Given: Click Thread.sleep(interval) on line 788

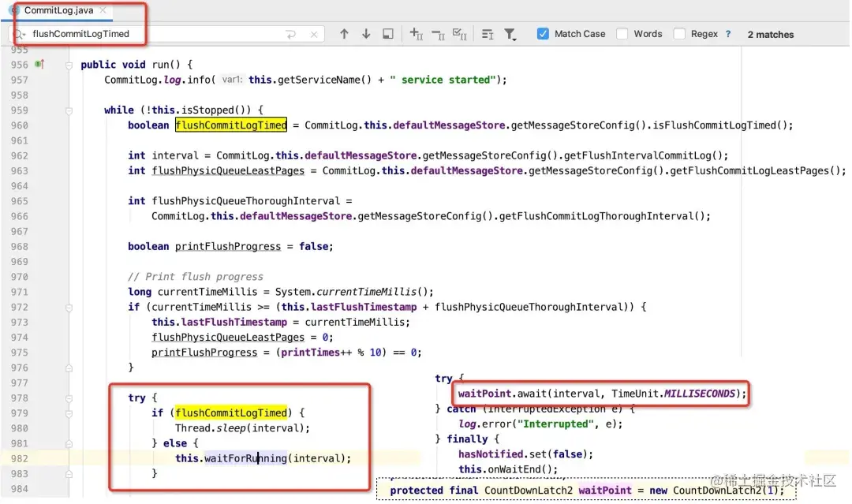Looking at the screenshot, I should (x=242, y=428).
